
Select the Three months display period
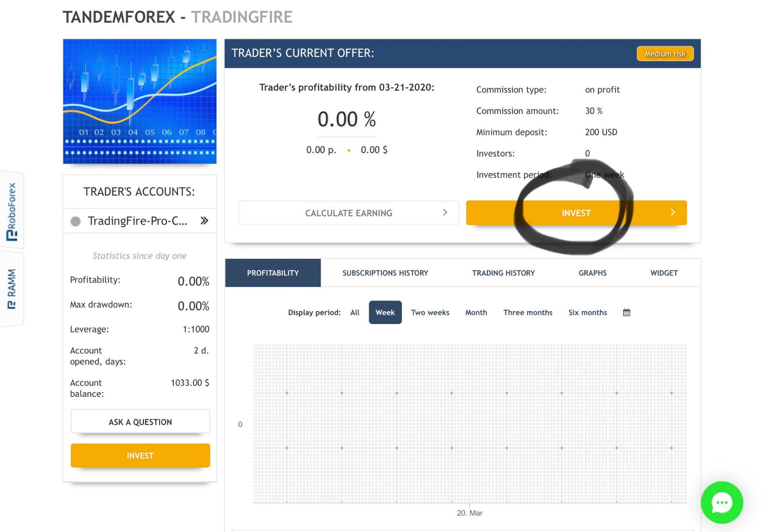tap(528, 313)
